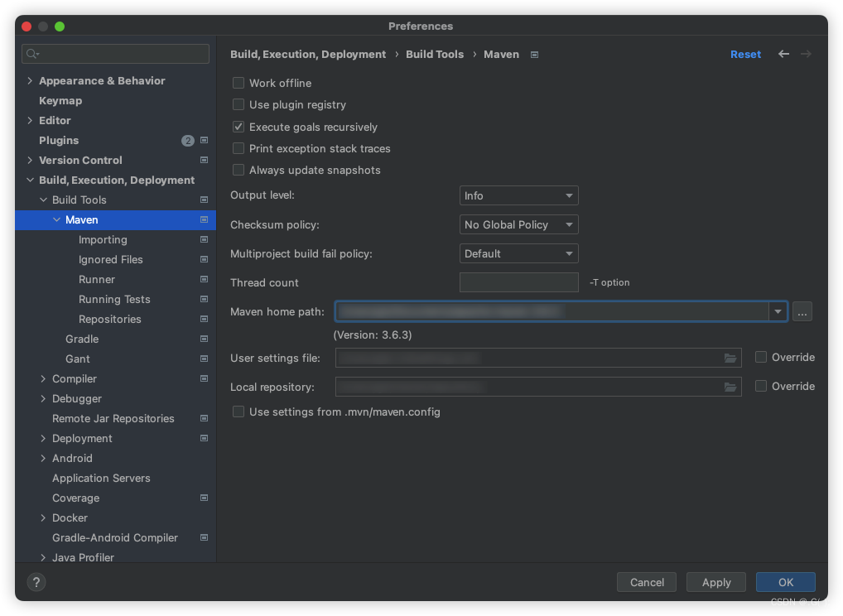Click the project-level icon beside Gant
Viewport: 843px width, 616px height.
point(205,359)
